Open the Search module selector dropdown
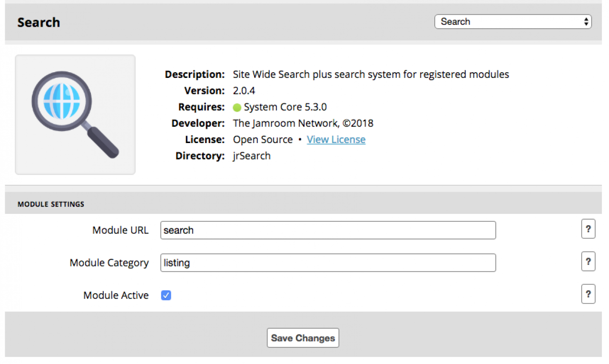 tap(512, 22)
